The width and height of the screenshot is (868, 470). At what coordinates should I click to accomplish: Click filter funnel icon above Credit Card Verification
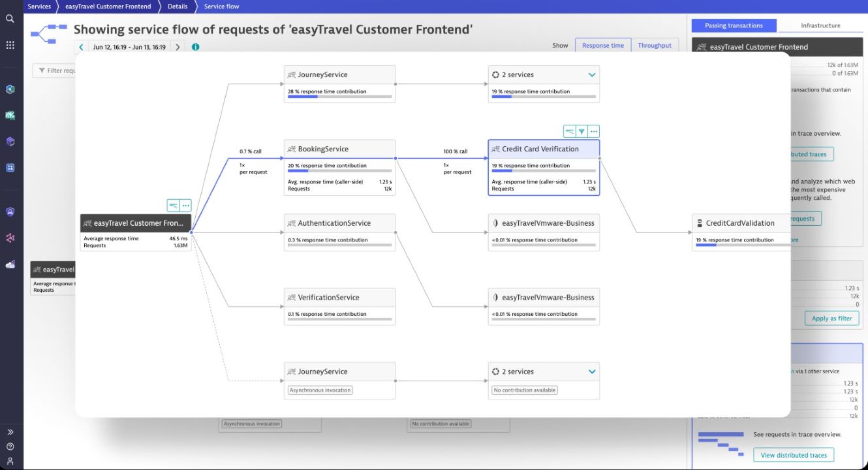coord(581,131)
